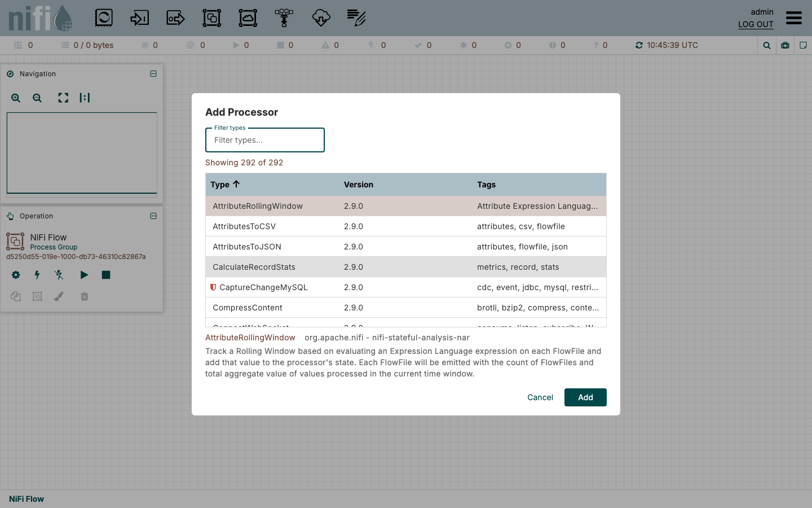This screenshot has height=508, width=812.
Task: Collapse the Operation panel
Action: 153,216
